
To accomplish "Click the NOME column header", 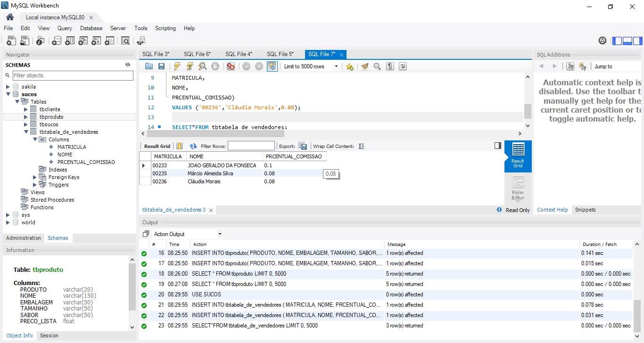I will (224, 156).
